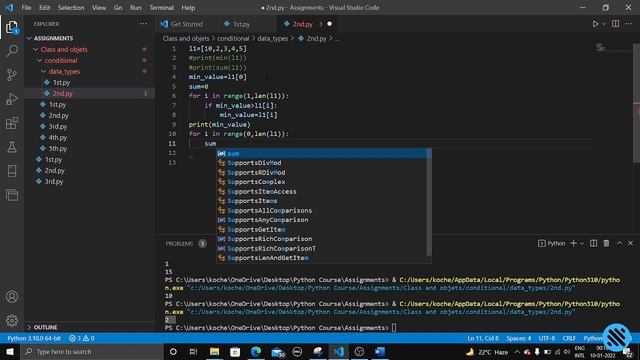Maximize the panel with up chevron
The width and height of the screenshot is (640, 360).
click(x=620, y=243)
